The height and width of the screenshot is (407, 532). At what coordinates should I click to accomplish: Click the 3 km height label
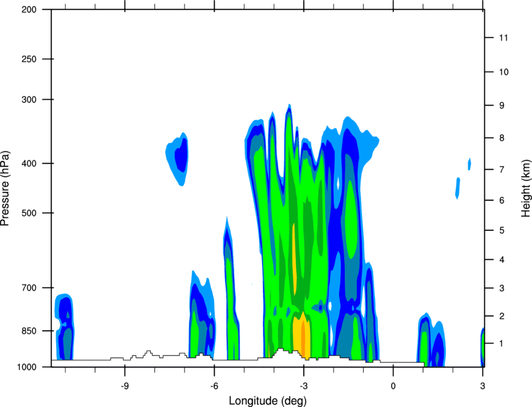[502, 288]
